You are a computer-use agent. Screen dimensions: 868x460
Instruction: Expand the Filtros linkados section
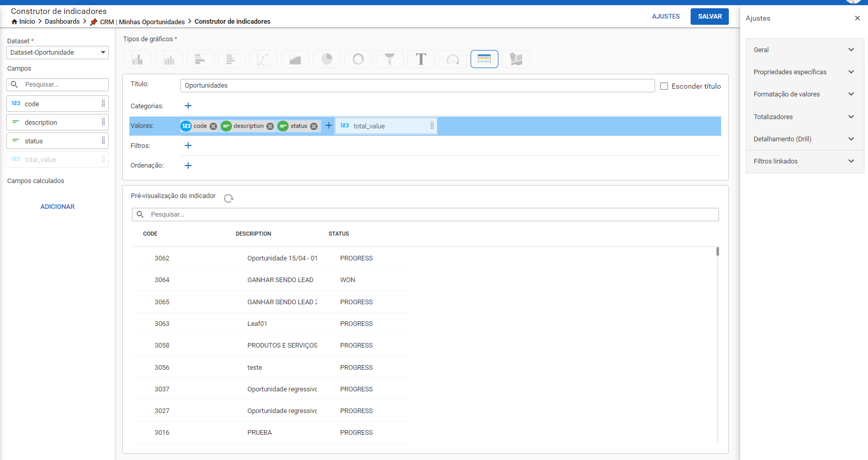pos(805,161)
